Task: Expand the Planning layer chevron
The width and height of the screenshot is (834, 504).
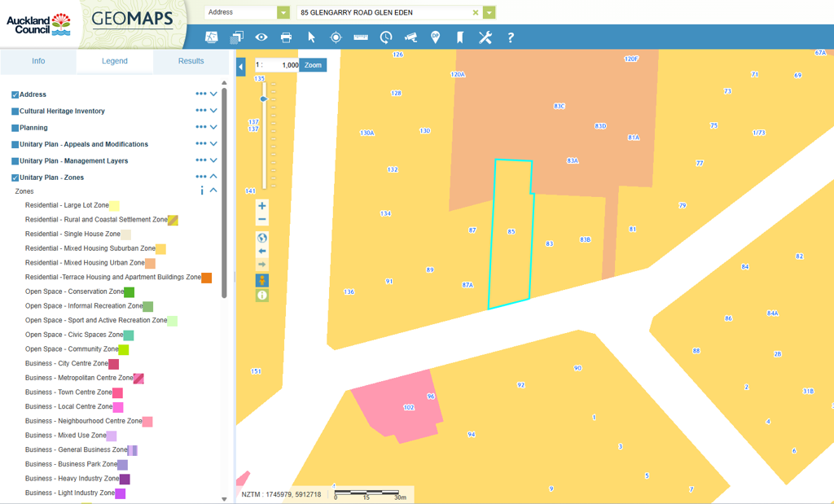Action: (x=213, y=127)
